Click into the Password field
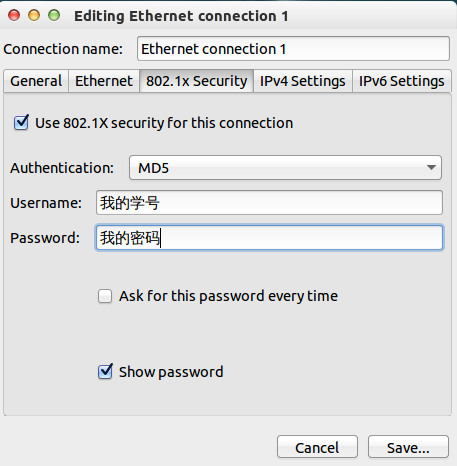The image size is (457, 466). click(269, 238)
